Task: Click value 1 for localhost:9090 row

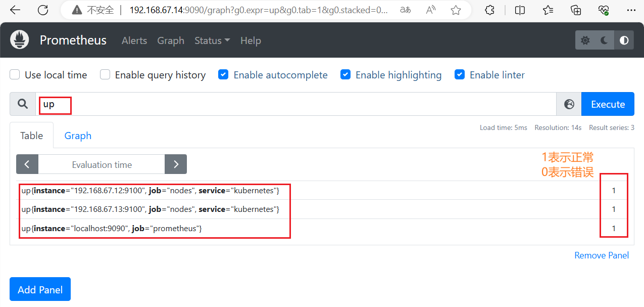Action: tap(614, 229)
